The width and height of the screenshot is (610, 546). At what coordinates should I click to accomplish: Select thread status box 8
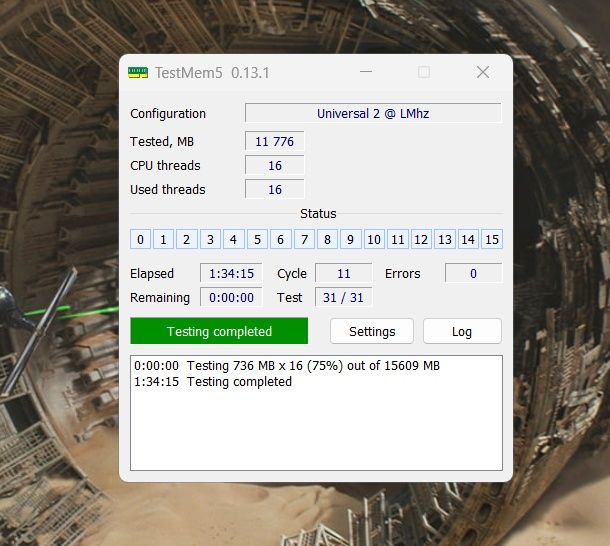click(x=327, y=239)
